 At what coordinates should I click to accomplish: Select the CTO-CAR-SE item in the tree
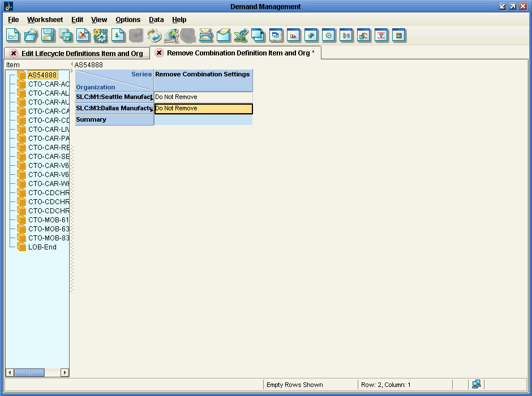click(49, 156)
